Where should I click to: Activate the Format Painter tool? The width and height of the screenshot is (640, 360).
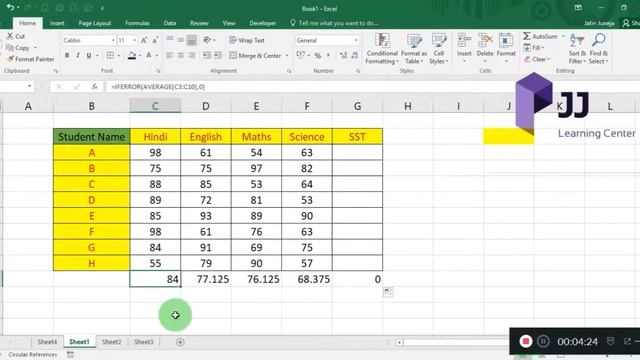tap(30, 59)
